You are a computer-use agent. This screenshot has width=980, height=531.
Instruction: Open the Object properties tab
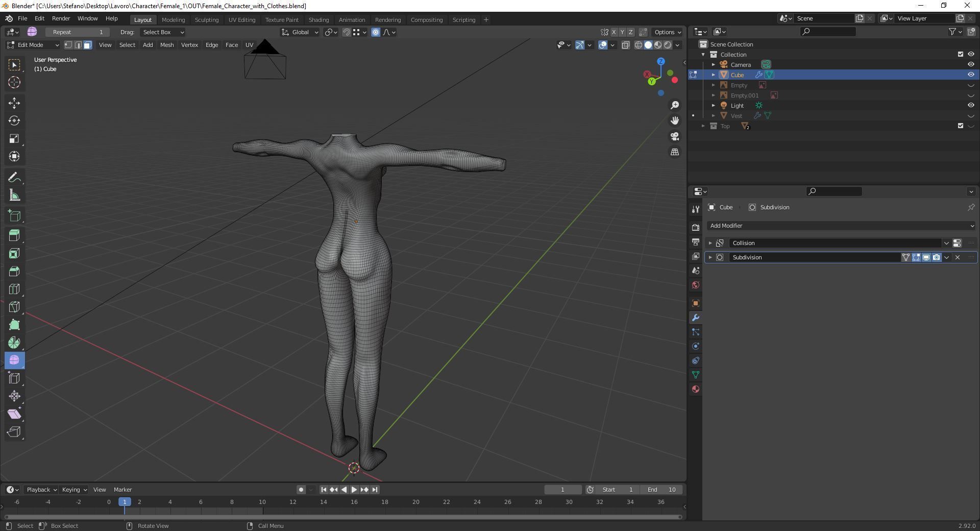[x=695, y=303]
